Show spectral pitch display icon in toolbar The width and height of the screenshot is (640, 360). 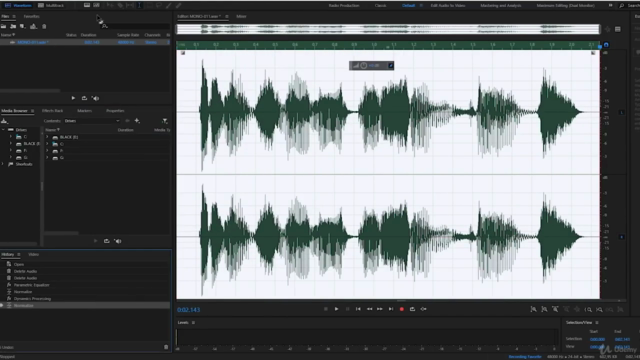(96, 5)
